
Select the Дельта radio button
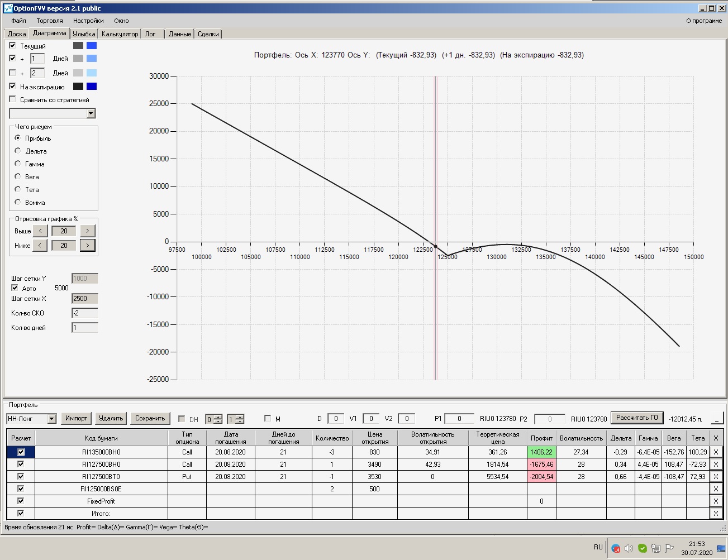click(x=18, y=151)
